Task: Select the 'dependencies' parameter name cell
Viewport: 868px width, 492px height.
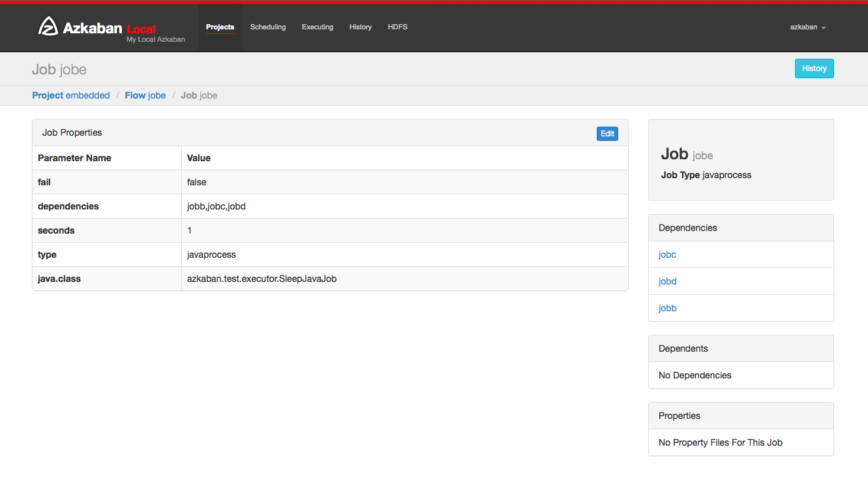Action: [107, 206]
